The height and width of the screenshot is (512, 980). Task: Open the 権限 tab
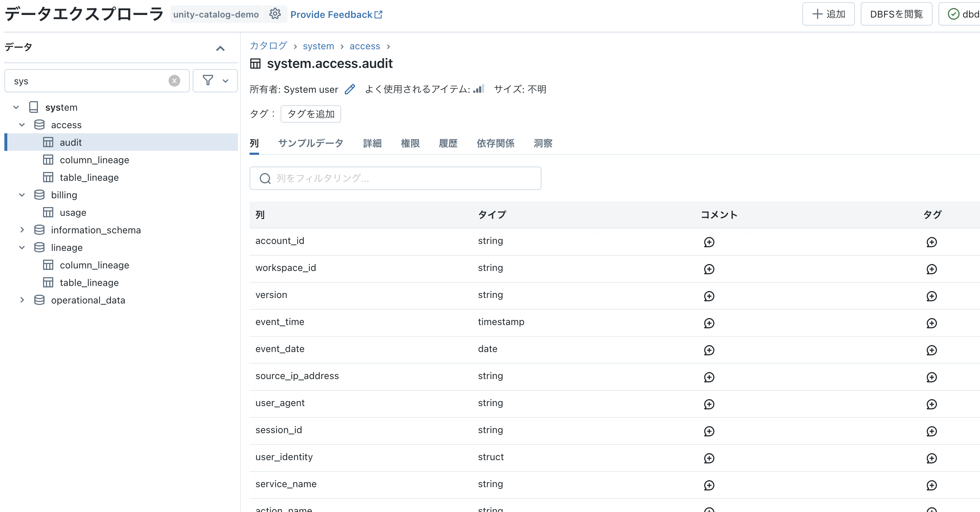pyautogui.click(x=410, y=143)
